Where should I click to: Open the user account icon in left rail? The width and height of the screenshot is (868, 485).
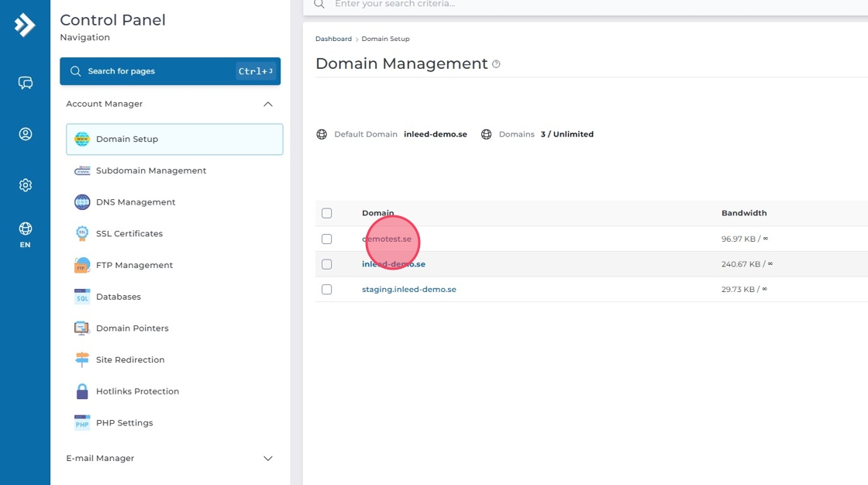tap(25, 134)
